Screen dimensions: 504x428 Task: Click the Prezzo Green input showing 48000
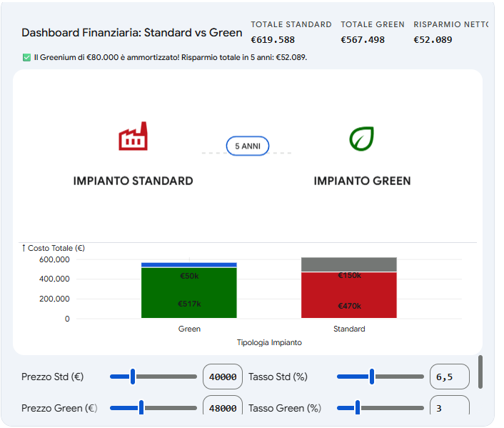pos(223,405)
